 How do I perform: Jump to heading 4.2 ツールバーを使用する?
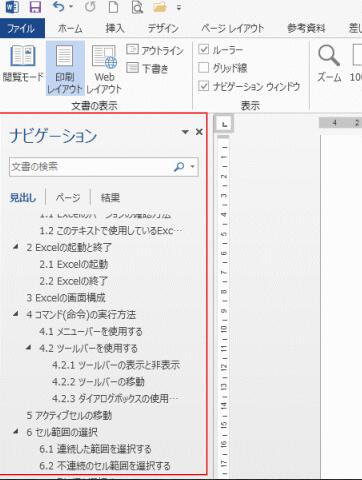tap(88, 348)
